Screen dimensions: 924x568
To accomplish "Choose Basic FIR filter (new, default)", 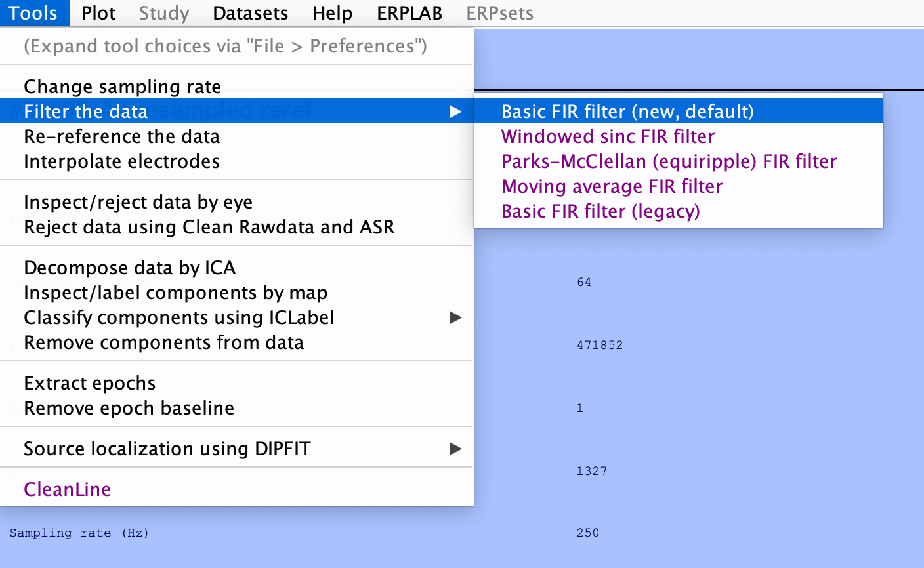I will click(627, 112).
